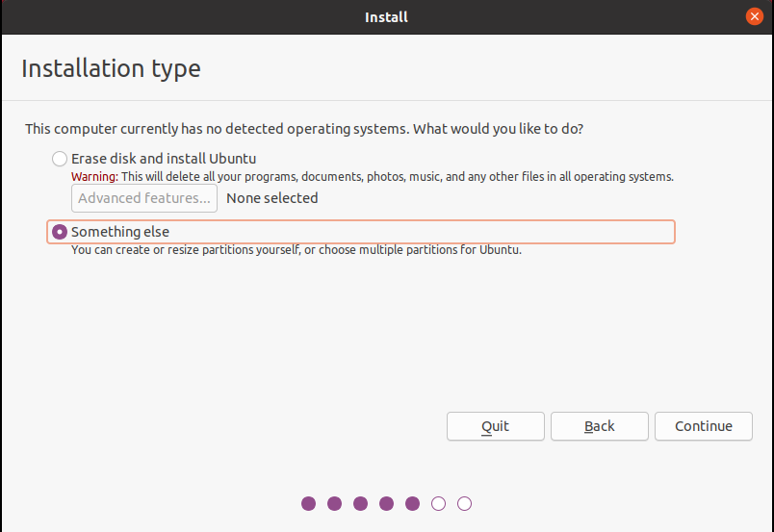Viewport: 774px width, 532px height.
Task: Click the first empty progress dot
Action: 439,503
